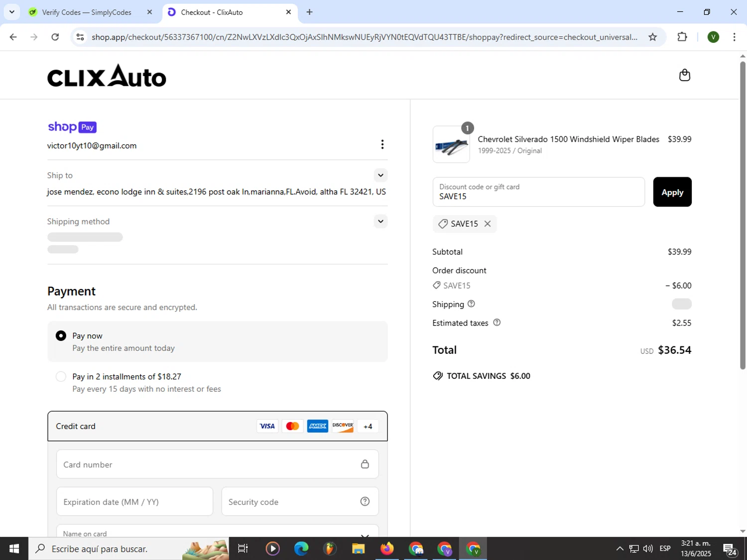Click the Visa card logo
Image resolution: width=747 pixels, height=560 pixels.
[x=267, y=426]
